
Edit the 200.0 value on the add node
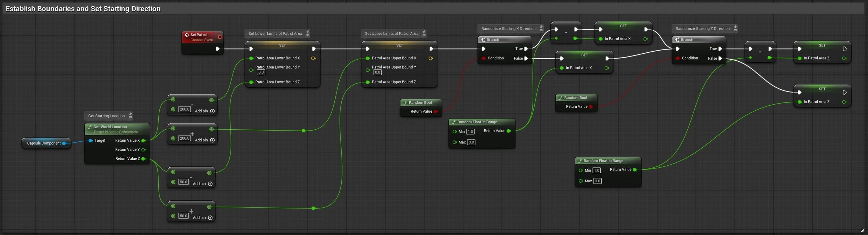pyautogui.click(x=184, y=138)
